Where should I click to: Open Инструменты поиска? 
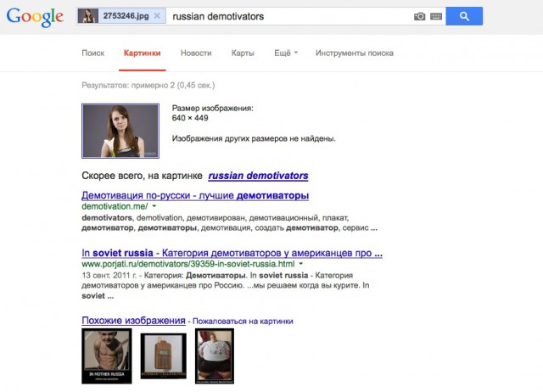355,53
